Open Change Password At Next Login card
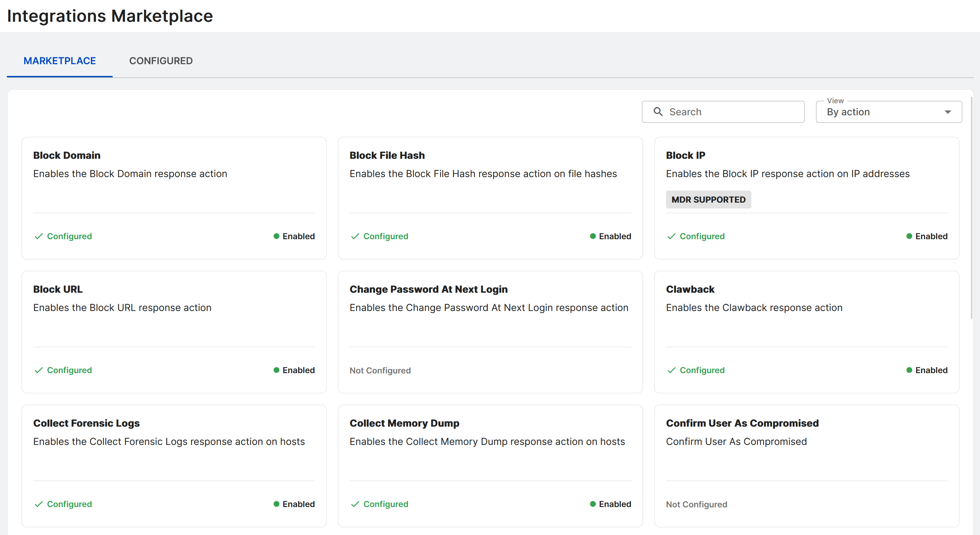Image resolution: width=980 pixels, height=535 pixels. [x=490, y=332]
